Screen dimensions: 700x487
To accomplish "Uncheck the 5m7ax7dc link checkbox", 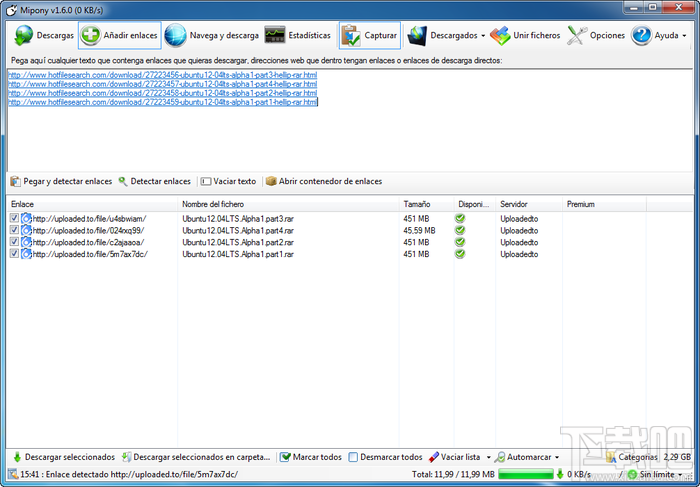I will click(x=14, y=253).
